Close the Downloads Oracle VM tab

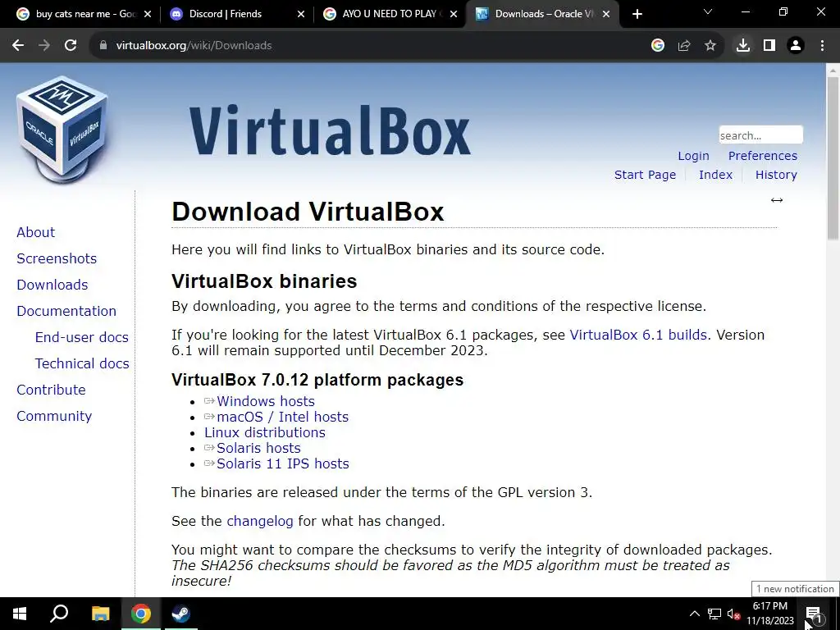click(606, 15)
